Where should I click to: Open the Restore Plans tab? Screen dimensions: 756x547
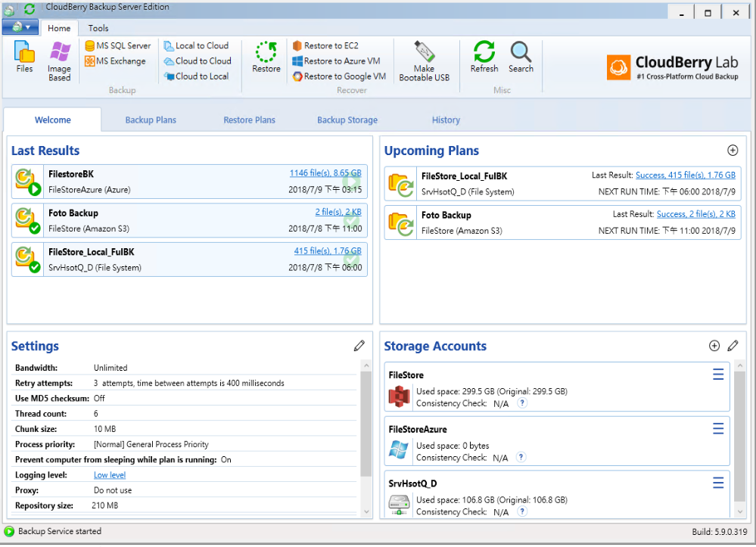[249, 120]
